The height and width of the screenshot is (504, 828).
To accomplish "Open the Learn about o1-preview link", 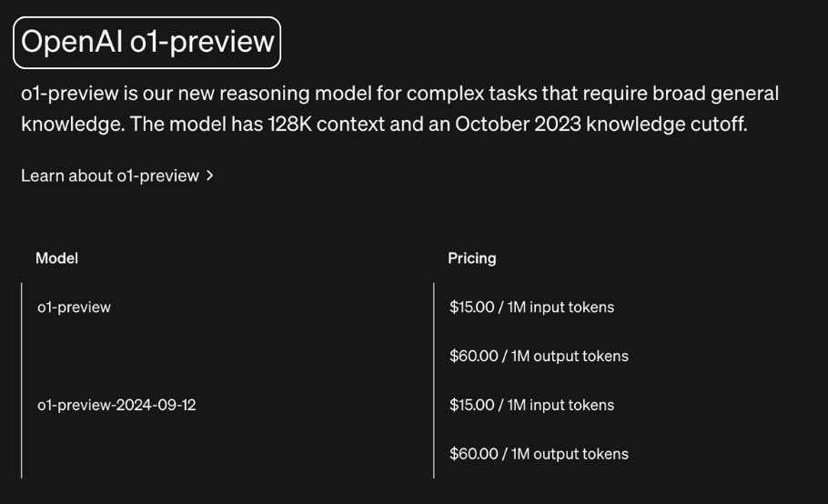I will tap(117, 176).
